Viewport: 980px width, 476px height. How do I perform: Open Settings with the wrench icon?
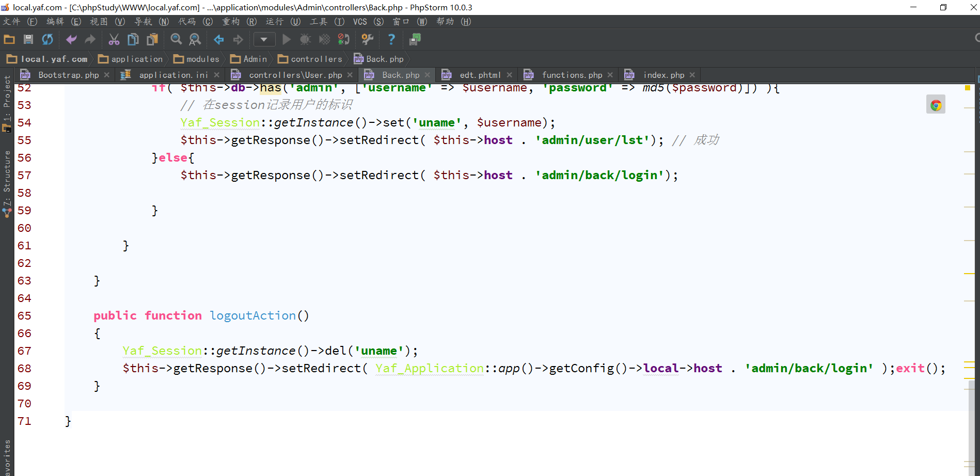point(367,39)
